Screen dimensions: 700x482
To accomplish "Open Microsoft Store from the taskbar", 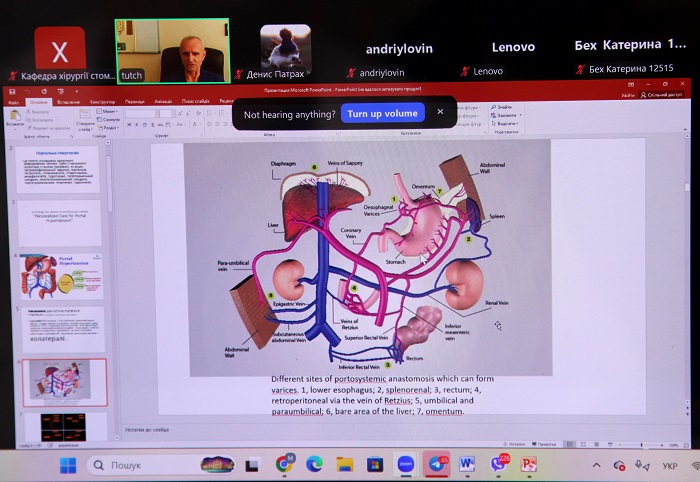I will pyautogui.click(x=375, y=464).
